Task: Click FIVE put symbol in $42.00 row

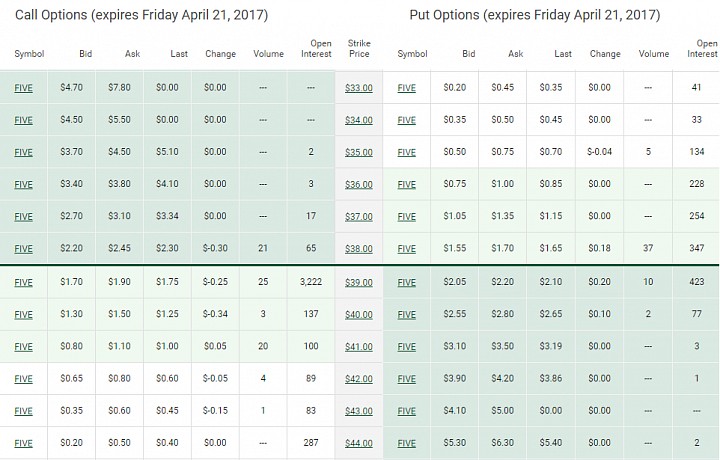Action: tap(406, 379)
